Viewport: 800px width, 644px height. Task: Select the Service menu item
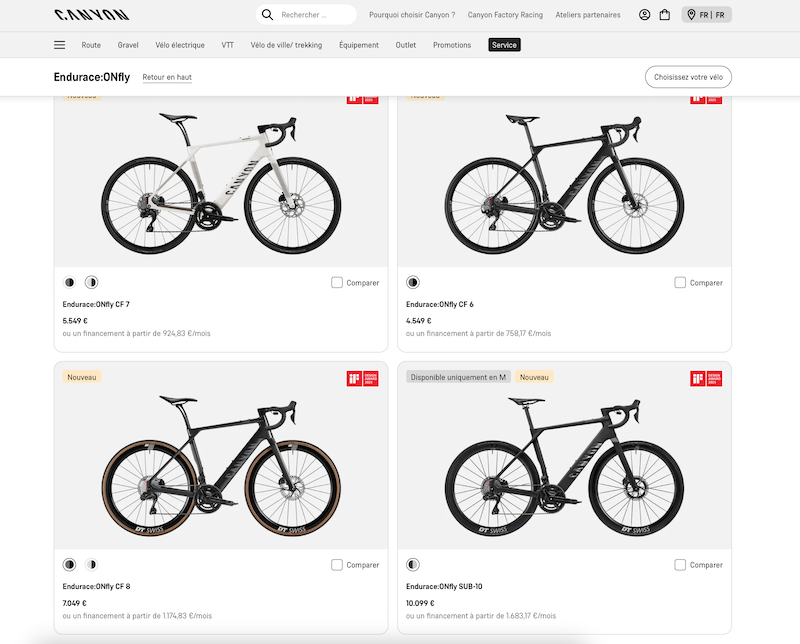tap(504, 45)
